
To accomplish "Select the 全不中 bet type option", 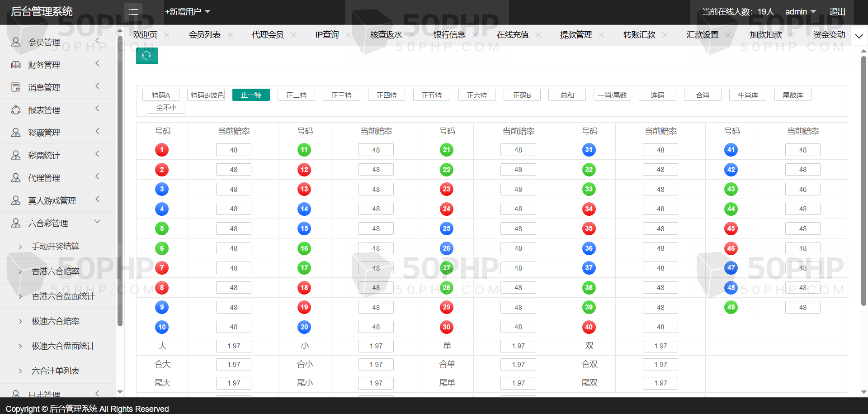I will coord(166,108).
